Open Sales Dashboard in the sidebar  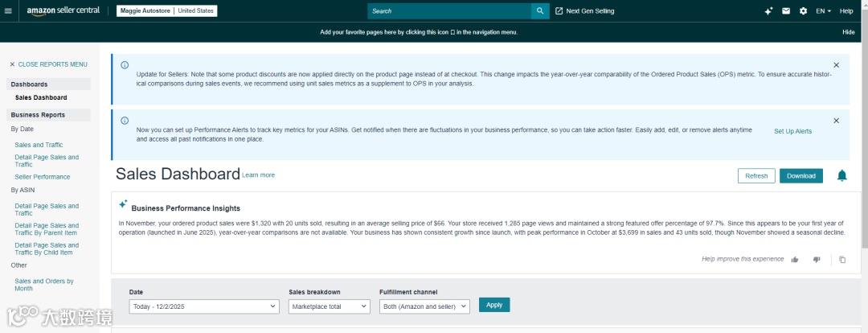41,97
